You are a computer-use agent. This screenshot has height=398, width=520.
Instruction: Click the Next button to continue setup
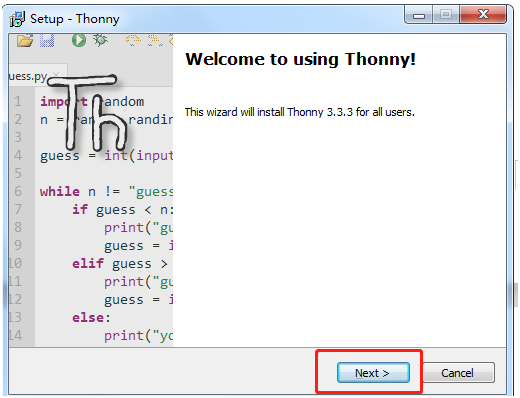click(x=373, y=373)
